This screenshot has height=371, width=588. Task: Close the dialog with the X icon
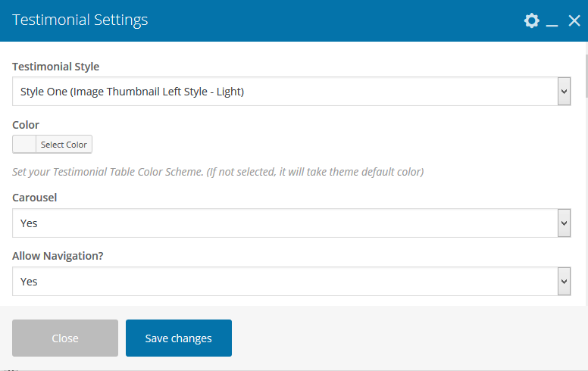[x=574, y=20]
